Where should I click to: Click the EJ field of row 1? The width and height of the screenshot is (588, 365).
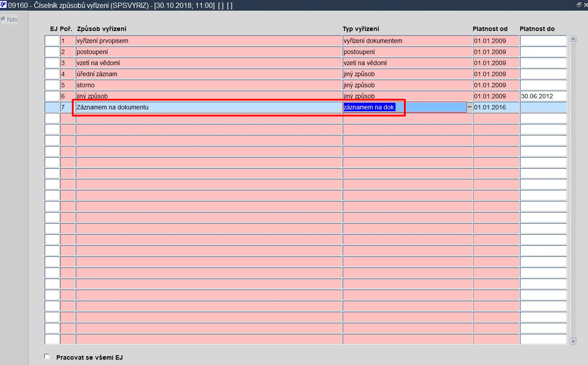52,41
